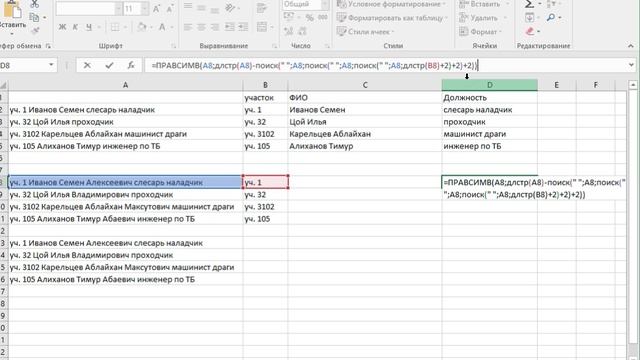Expand the font size 11 dropdown
Image resolution: width=640 pixels, height=360 pixels.
pyautogui.click(x=145, y=9)
